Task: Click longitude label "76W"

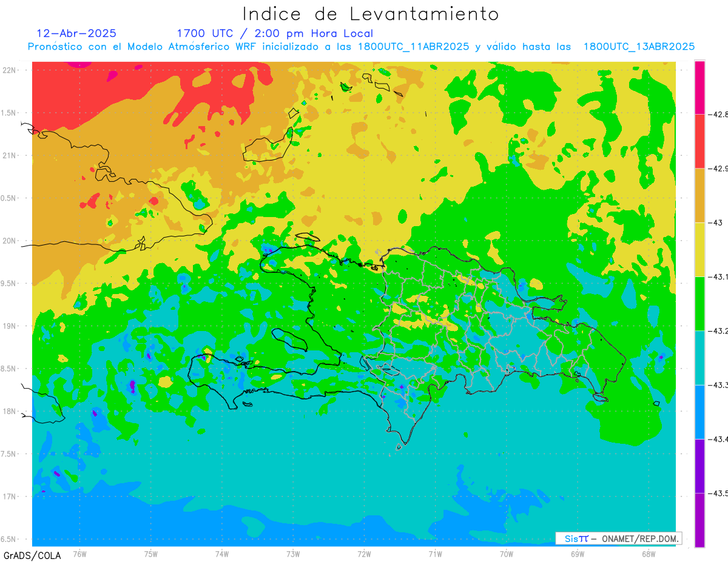Action: click(x=79, y=554)
